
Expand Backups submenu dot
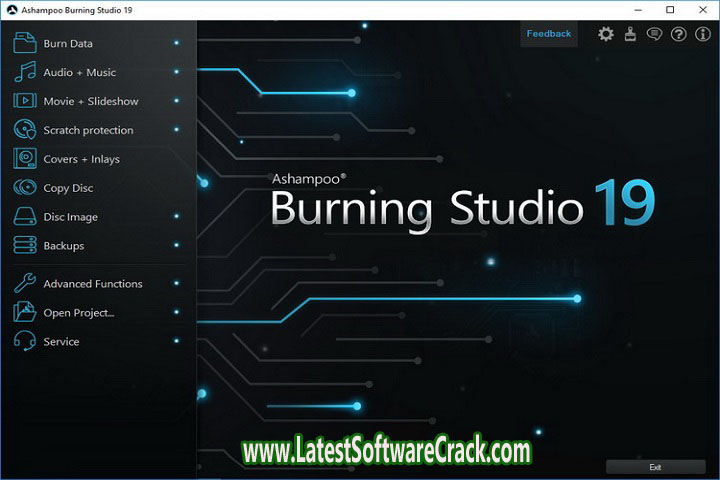(x=176, y=245)
